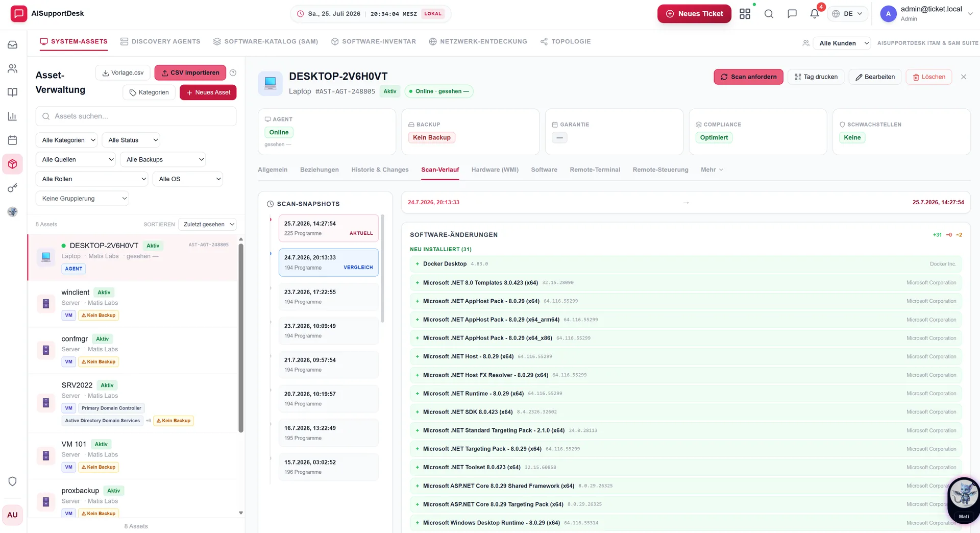Open the Alle Quellen dropdown
The width and height of the screenshot is (980, 533).
coord(76,159)
